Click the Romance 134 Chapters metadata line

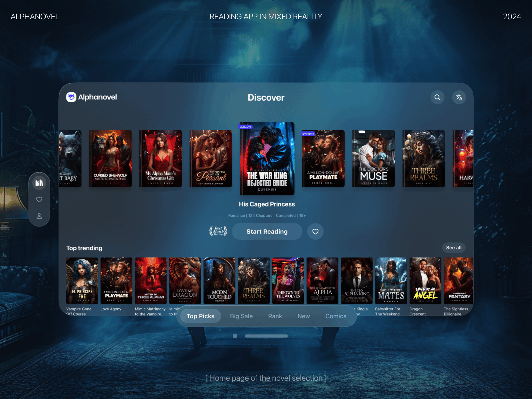pyautogui.click(x=267, y=215)
